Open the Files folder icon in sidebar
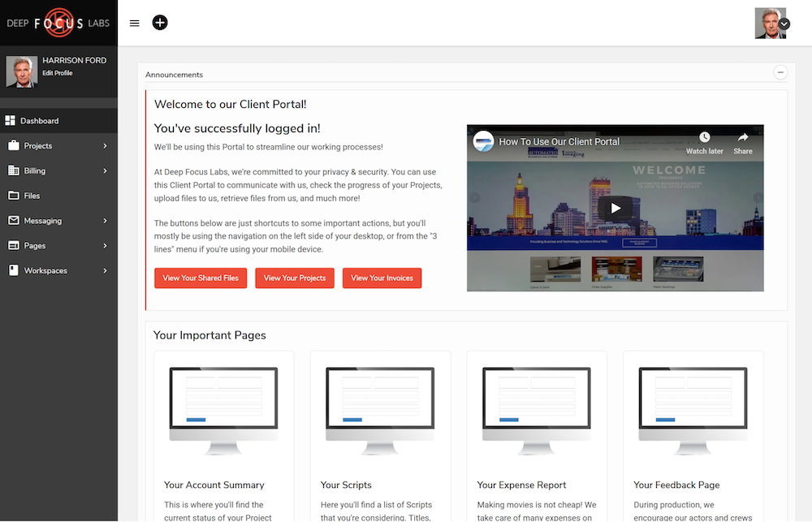 coord(11,196)
